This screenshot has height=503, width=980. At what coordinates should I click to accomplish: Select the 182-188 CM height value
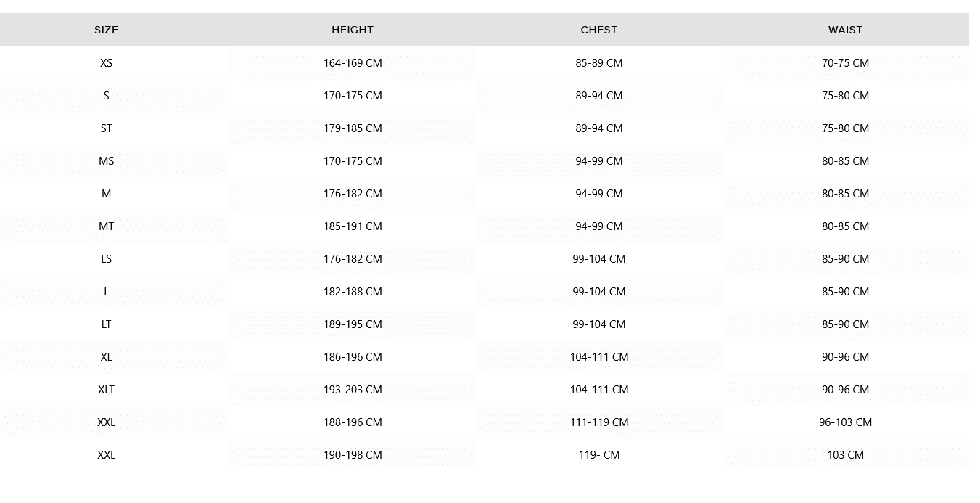[353, 292]
